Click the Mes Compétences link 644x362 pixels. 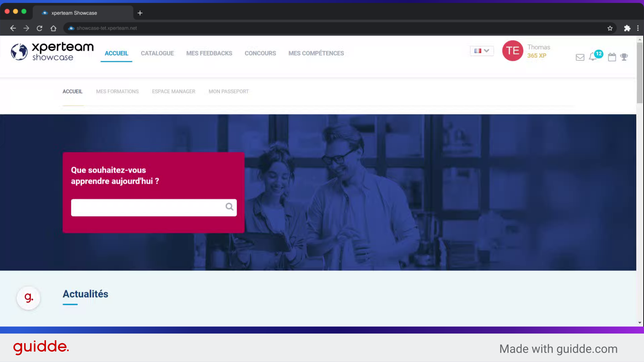pyautogui.click(x=316, y=53)
